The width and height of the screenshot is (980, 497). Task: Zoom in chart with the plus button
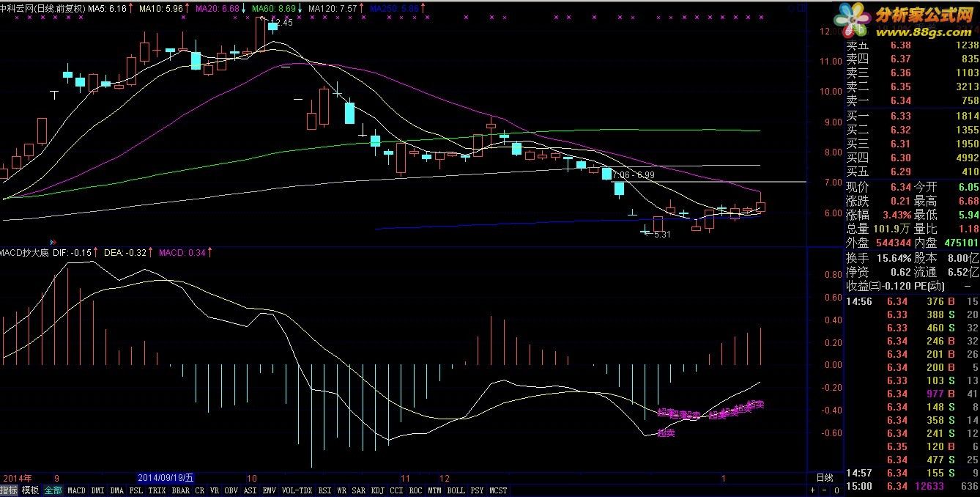[x=813, y=490]
